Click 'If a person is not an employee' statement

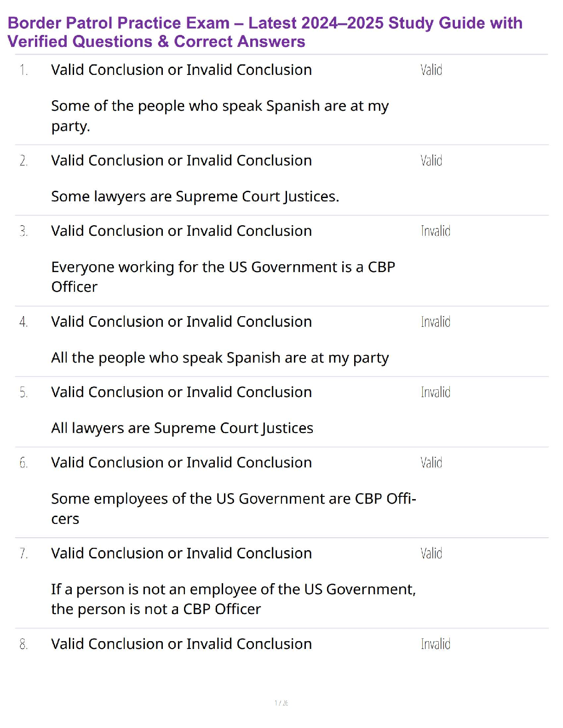click(233, 599)
